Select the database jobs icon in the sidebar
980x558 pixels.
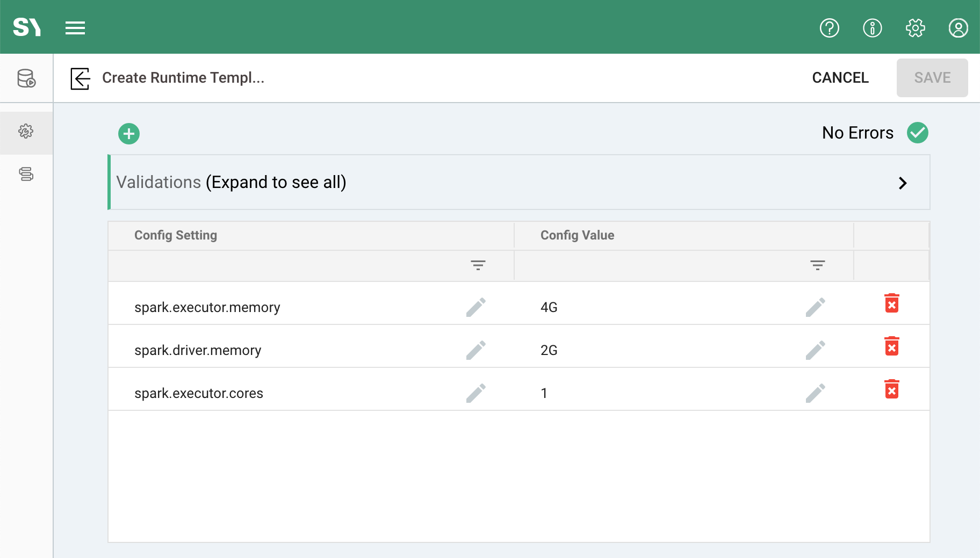(x=26, y=78)
